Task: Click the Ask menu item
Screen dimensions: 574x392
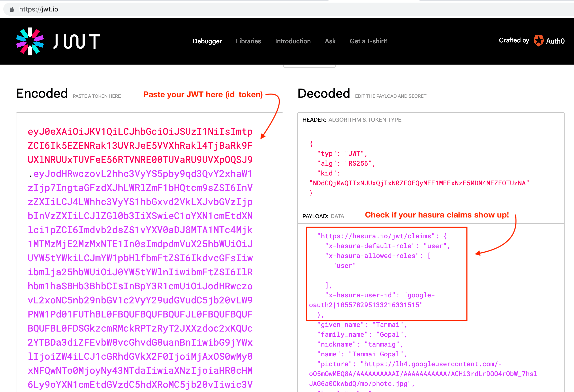Action: (x=330, y=41)
